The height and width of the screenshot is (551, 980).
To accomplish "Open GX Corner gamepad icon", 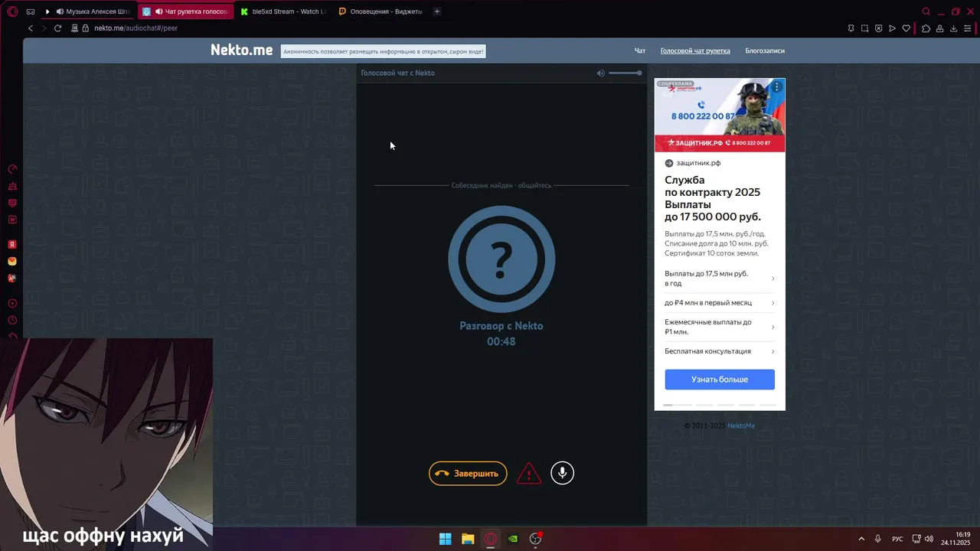I will 31,11.
